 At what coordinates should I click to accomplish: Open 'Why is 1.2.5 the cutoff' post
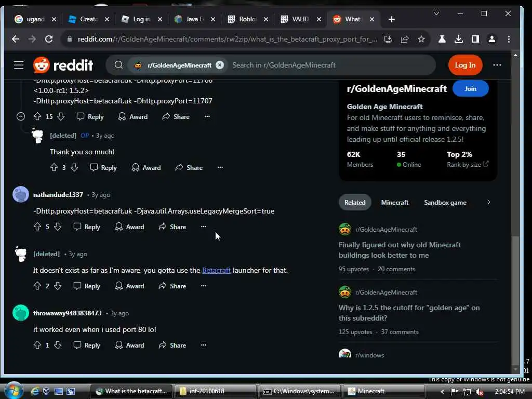coord(409,313)
